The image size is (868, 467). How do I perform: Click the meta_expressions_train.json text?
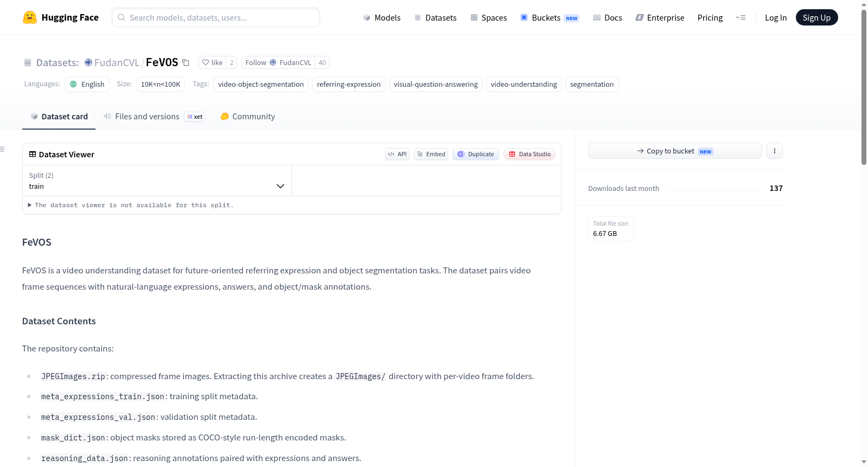[103, 396]
